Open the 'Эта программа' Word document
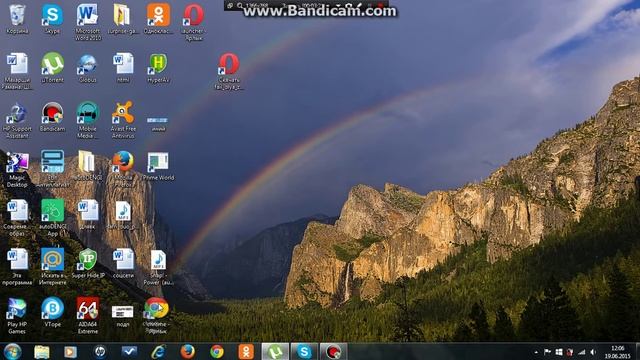Viewport: 640px width, 360px height. pos(17,260)
